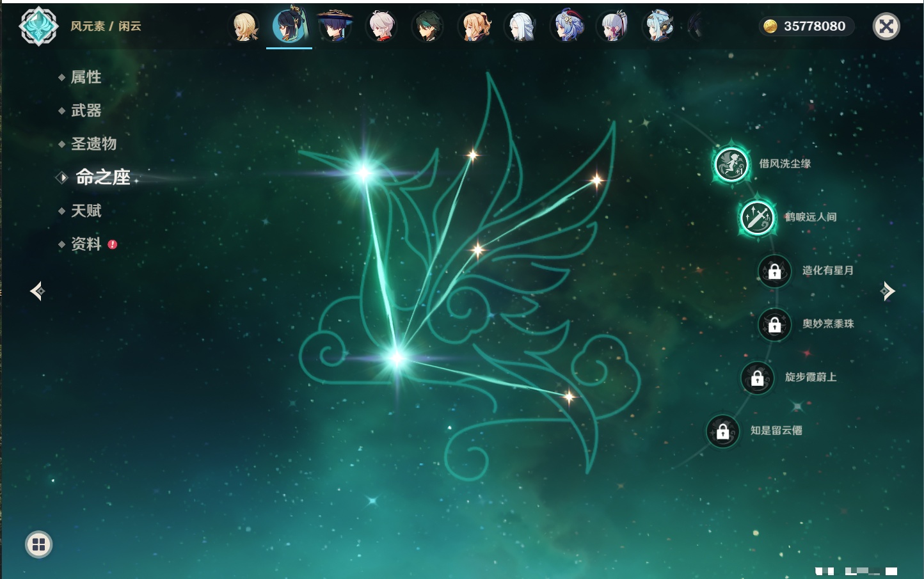Select the character portrait wearing a wide hat
Image resolution: width=924 pixels, height=579 pixels.
pyautogui.click(x=335, y=27)
